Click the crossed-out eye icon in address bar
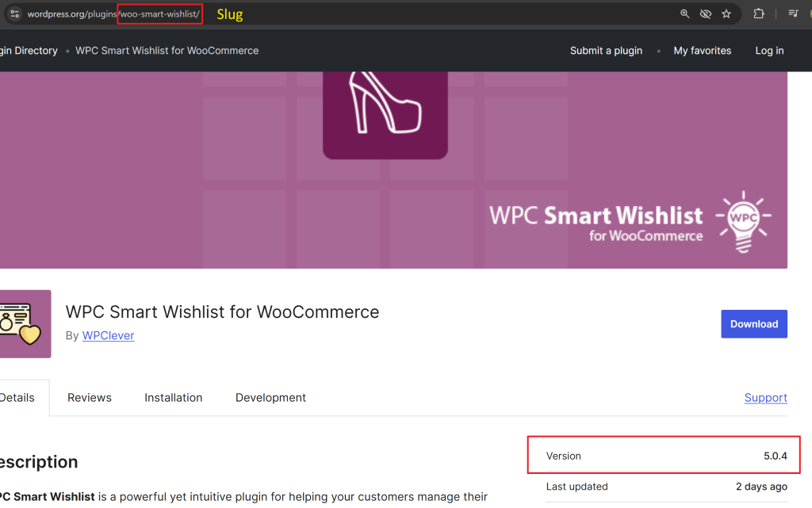 coord(706,13)
